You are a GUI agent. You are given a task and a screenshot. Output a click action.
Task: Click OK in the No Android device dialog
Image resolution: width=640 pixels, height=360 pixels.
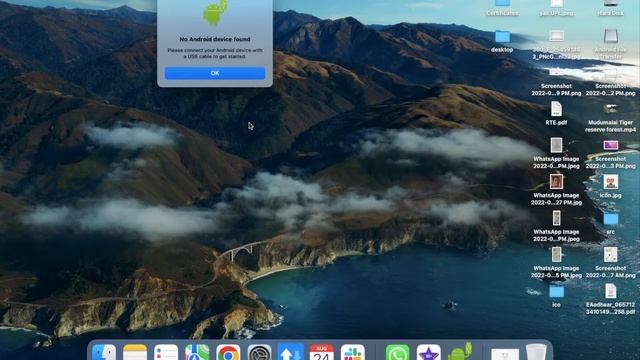pos(215,73)
